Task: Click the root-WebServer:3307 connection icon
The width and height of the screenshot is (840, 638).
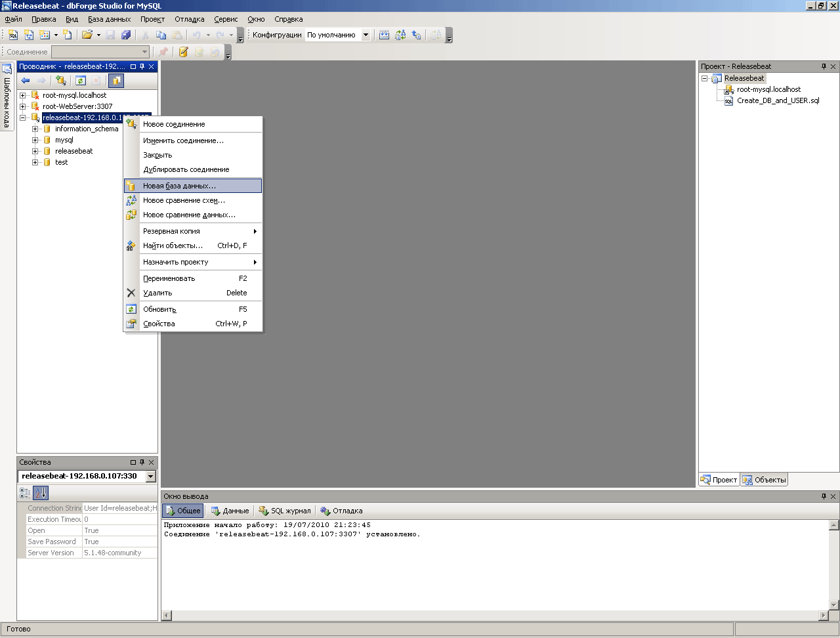Action: tap(35, 106)
